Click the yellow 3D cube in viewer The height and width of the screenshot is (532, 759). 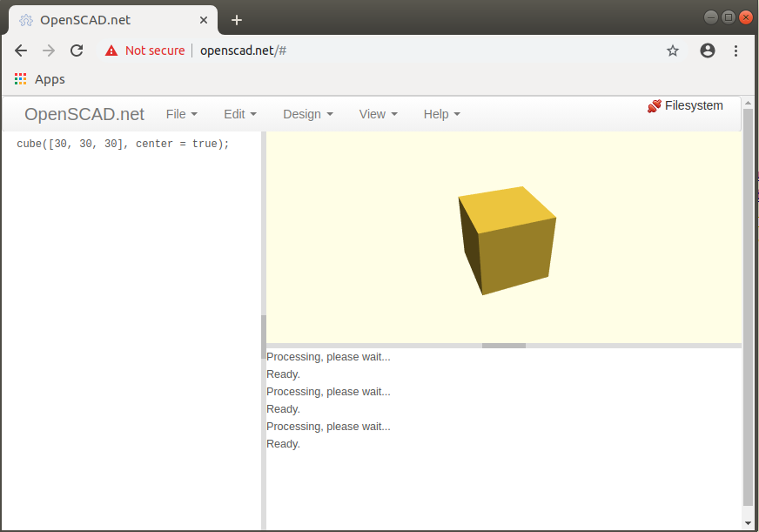click(507, 240)
